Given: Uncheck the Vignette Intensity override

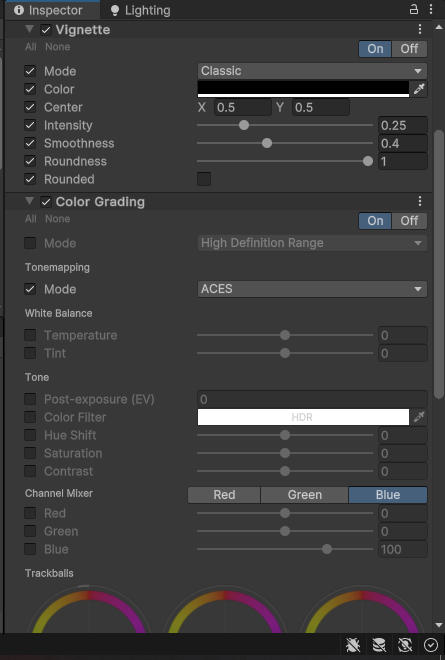Looking at the screenshot, I should (30, 125).
